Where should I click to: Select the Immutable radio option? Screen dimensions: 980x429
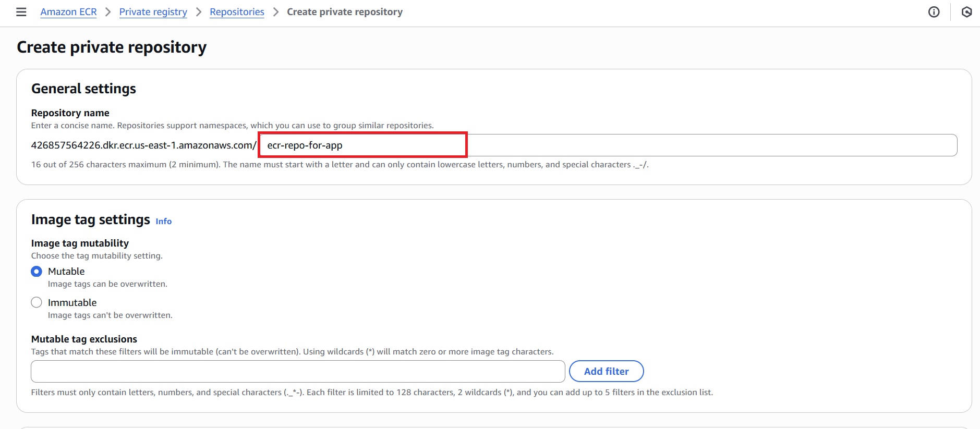tap(37, 302)
